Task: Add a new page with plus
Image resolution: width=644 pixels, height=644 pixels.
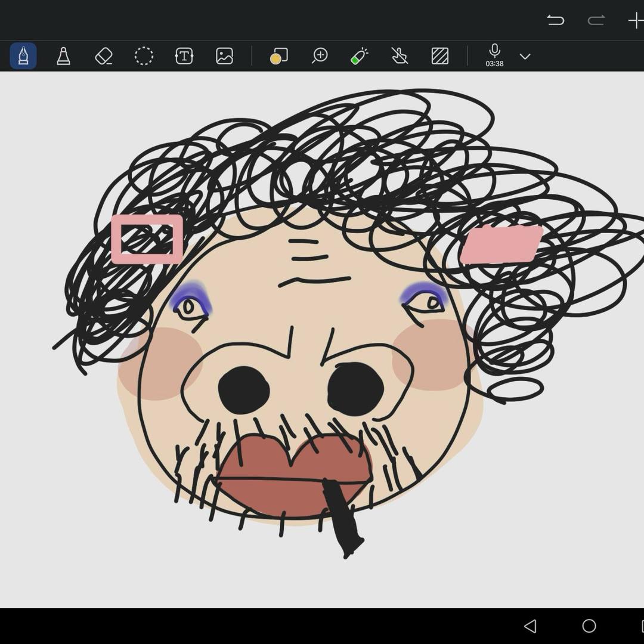Action: click(635, 20)
